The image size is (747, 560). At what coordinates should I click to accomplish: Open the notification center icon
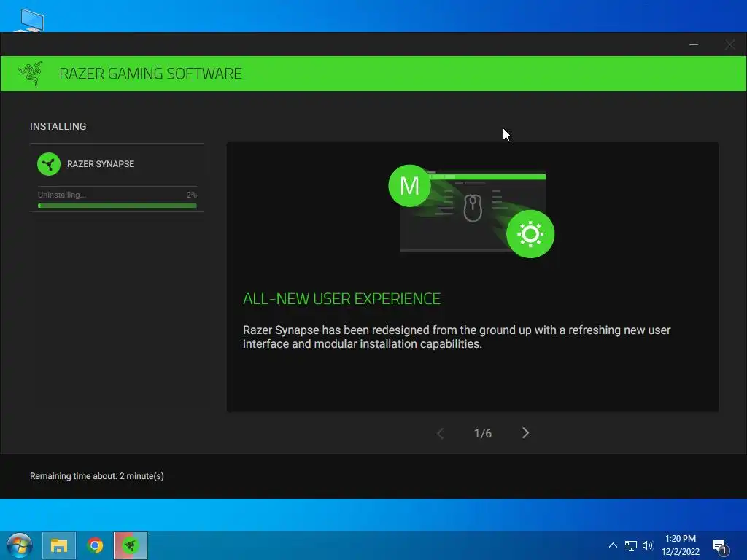[720, 546]
